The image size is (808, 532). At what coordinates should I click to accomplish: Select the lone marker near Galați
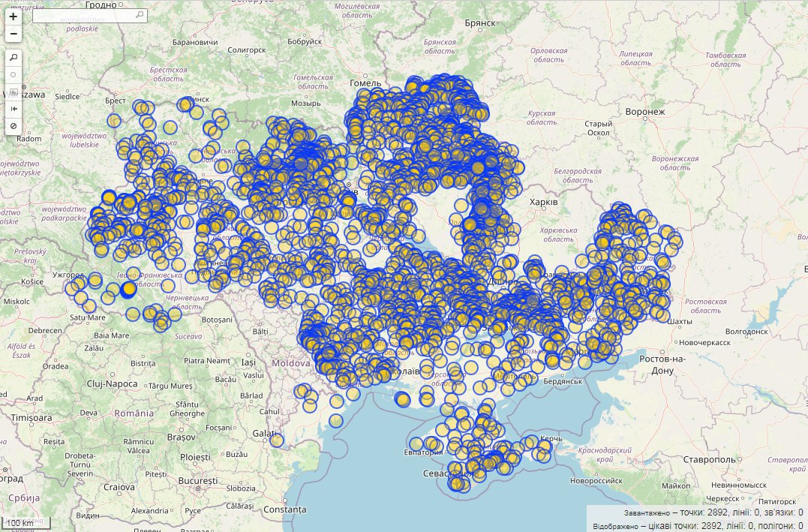(277, 440)
